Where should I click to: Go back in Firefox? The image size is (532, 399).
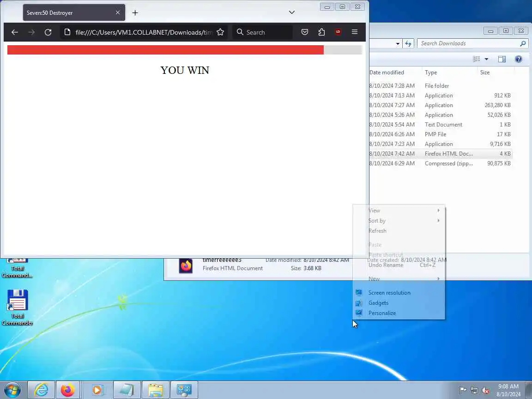15,32
